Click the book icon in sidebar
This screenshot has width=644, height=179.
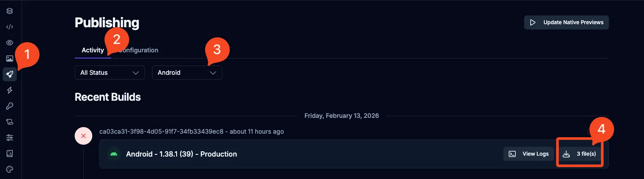coord(10,153)
